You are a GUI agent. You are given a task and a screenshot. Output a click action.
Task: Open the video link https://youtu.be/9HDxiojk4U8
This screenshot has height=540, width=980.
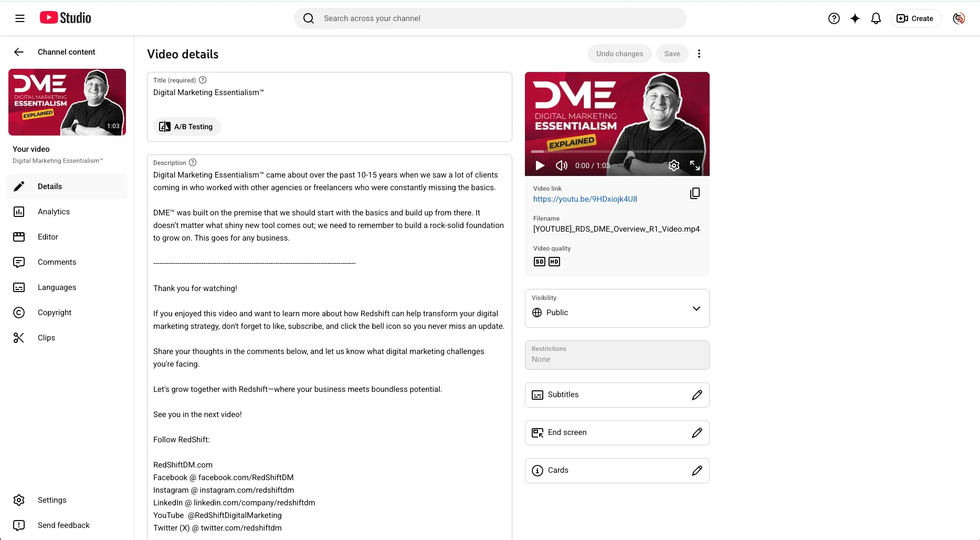point(584,199)
